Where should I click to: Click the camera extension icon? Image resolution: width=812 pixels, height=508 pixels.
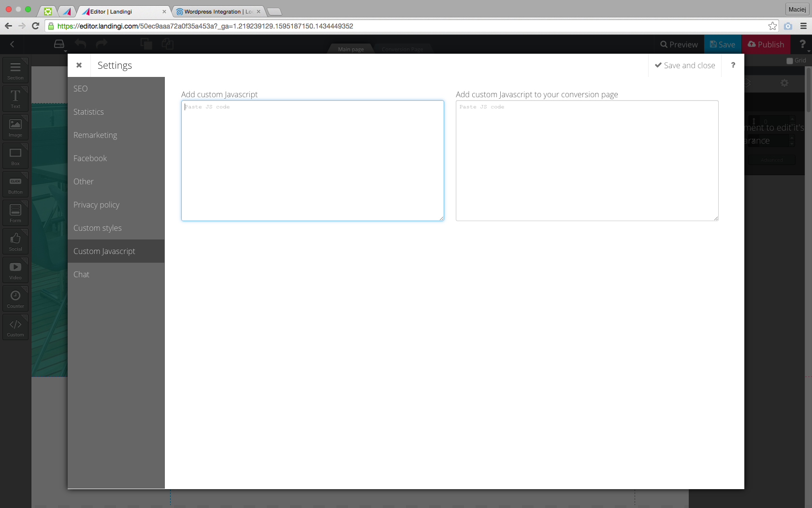pyautogui.click(x=788, y=26)
